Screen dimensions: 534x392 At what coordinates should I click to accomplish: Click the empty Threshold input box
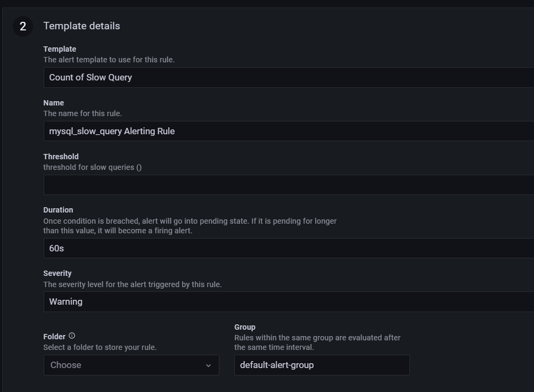pyautogui.click(x=289, y=185)
